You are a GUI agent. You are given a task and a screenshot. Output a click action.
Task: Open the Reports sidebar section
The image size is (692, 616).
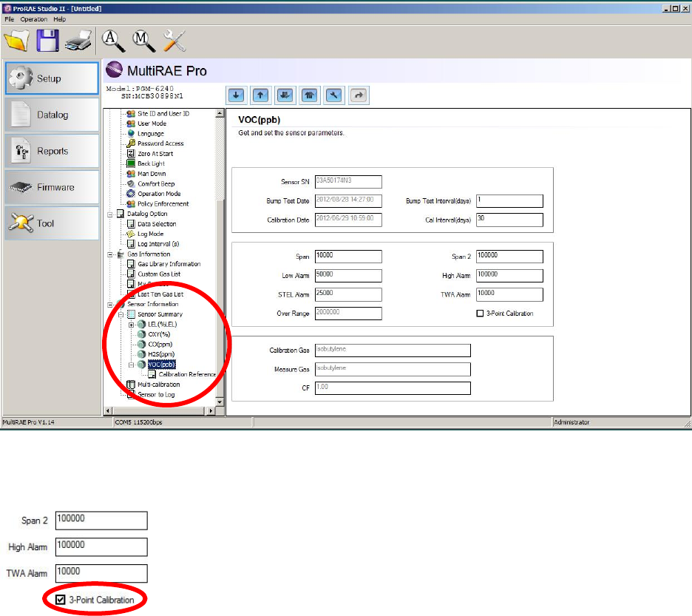52,151
